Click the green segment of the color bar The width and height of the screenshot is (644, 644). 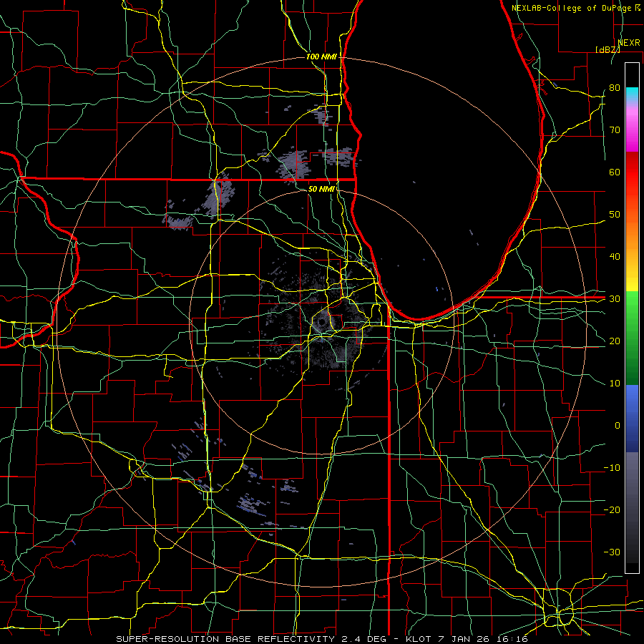632,338
